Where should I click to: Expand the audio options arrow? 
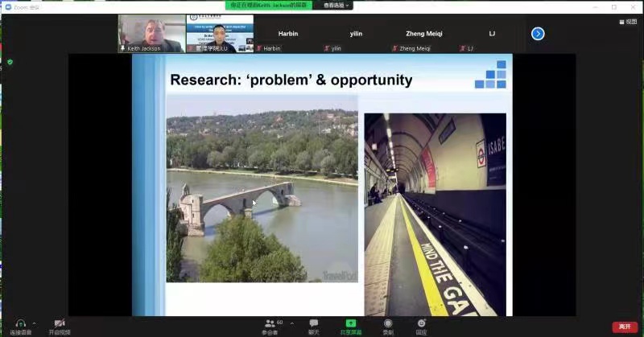34,323
